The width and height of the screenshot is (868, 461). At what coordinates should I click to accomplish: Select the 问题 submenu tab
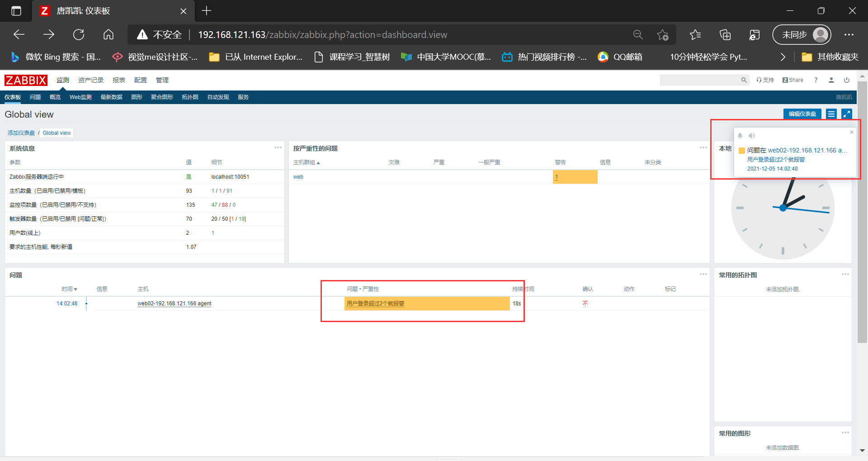[x=35, y=97]
